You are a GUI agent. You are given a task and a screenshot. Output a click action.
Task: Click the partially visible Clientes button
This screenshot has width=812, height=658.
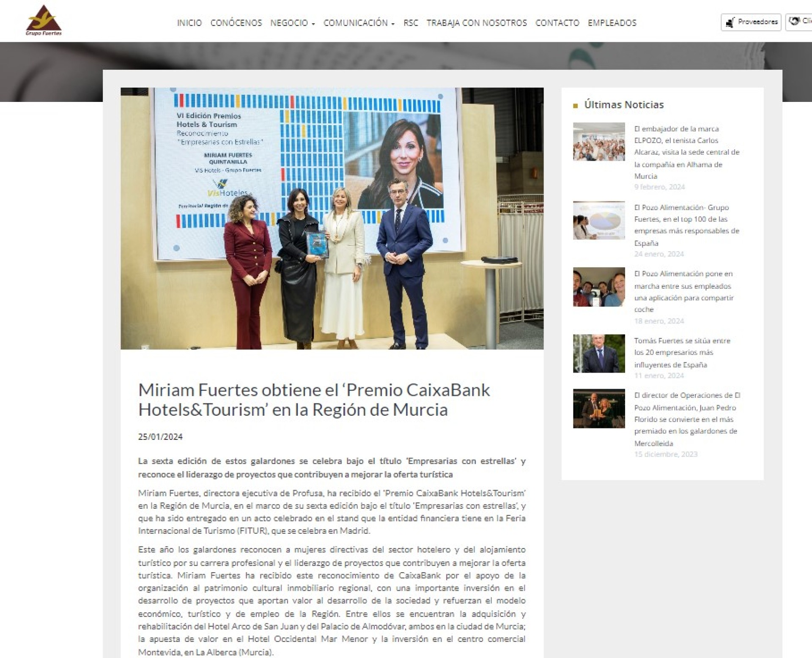[799, 22]
